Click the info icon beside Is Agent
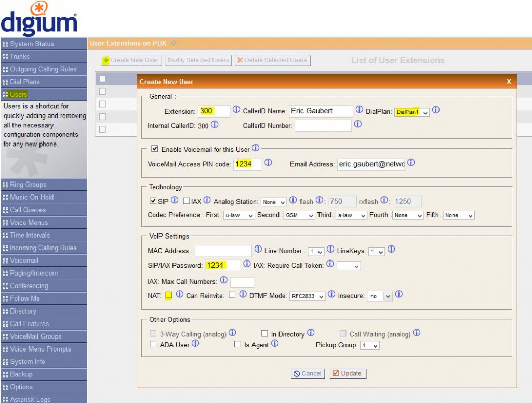The image size is (532, 403). 275,344
